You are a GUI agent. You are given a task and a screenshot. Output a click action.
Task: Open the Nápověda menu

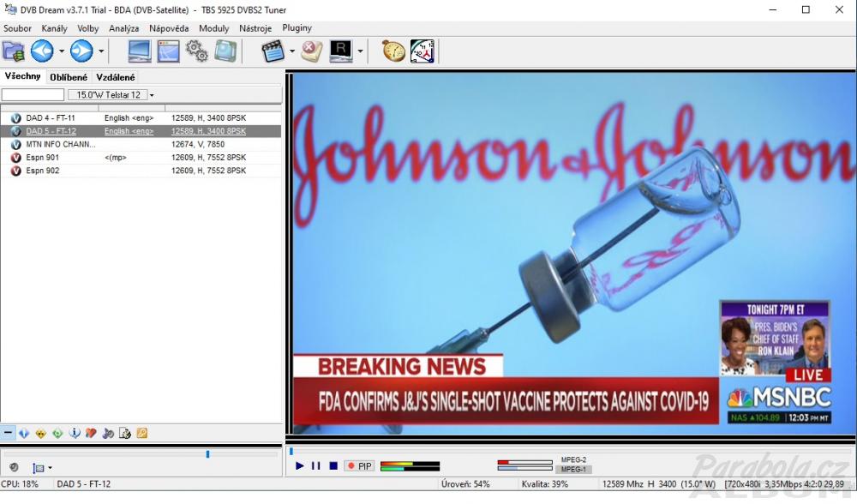click(169, 28)
